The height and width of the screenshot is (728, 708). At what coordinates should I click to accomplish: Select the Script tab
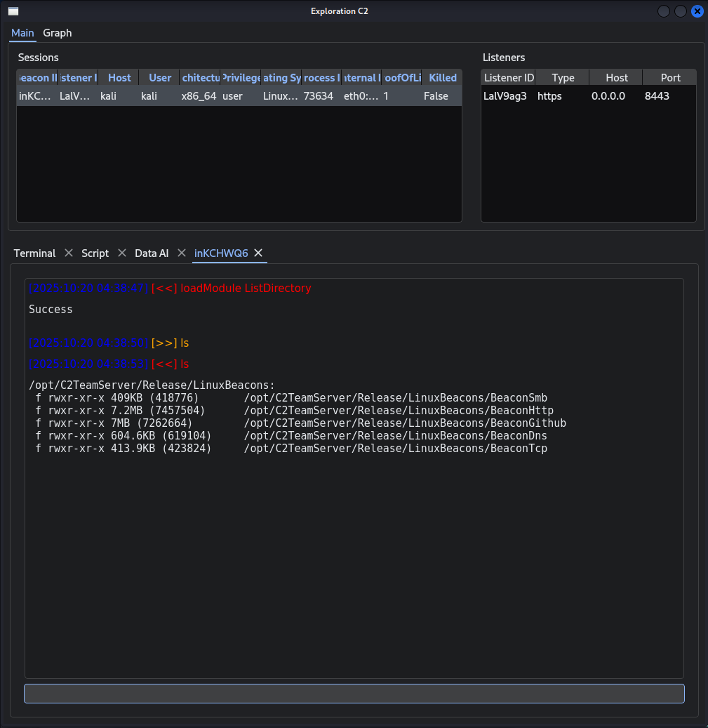(94, 253)
